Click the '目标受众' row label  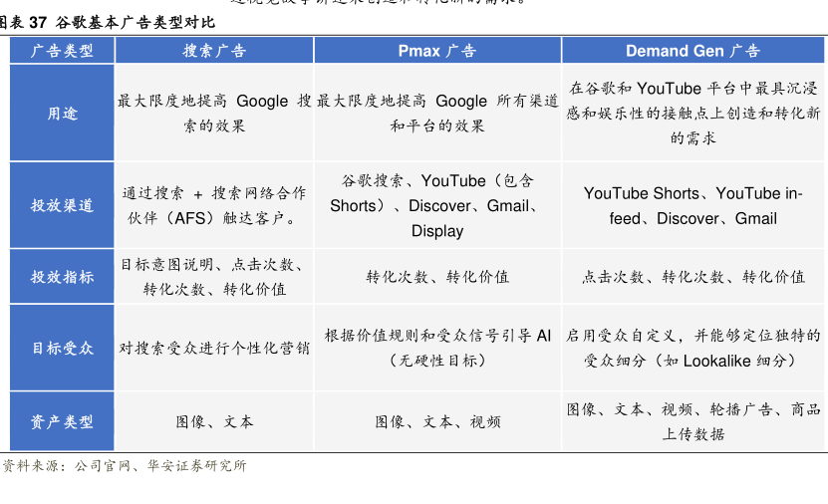click(62, 348)
